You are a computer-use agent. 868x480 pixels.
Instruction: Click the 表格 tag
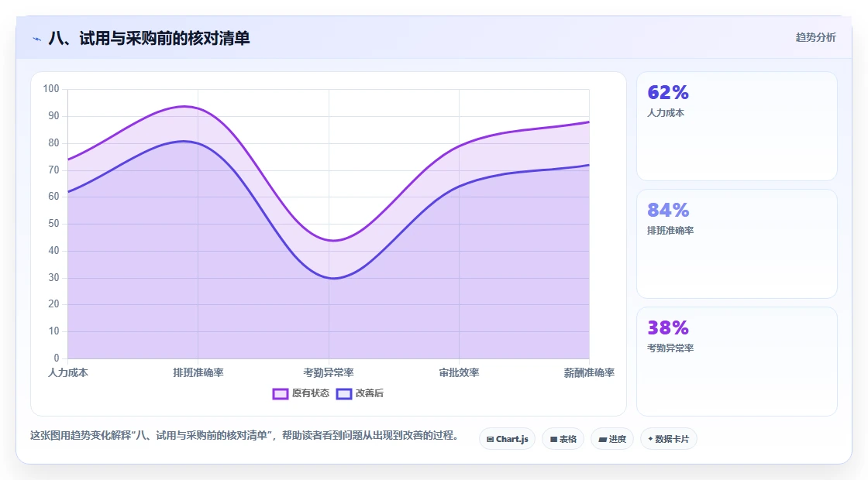563,439
